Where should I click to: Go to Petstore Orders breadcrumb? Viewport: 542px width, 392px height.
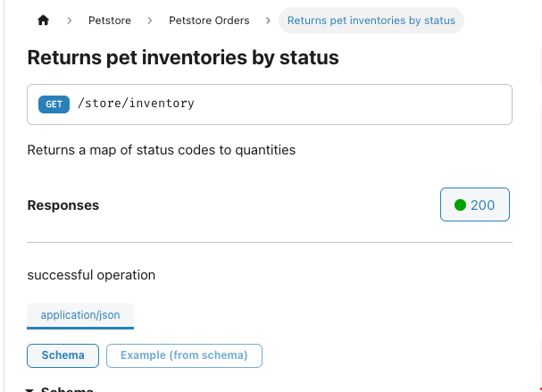(209, 21)
